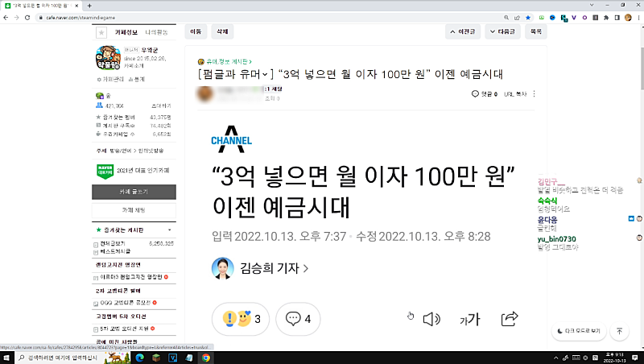Viewport: 644px width, 364px height.
Task: Show hidden tray icons chevron
Action: 556,358
